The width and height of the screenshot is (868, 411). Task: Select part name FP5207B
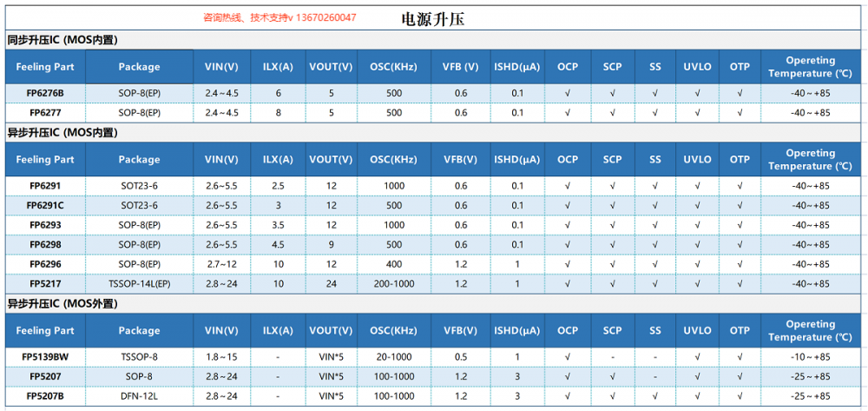45,396
